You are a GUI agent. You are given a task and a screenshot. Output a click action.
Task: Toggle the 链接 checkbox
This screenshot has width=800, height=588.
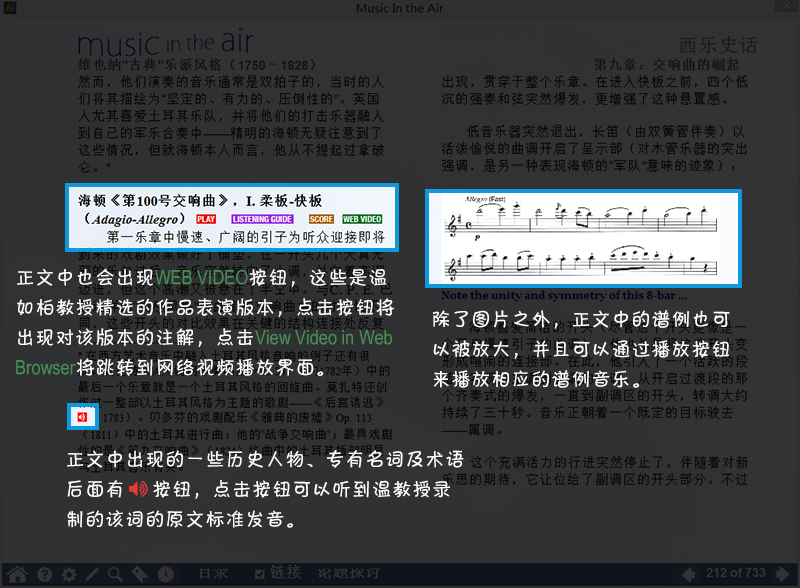[x=260, y=575]
